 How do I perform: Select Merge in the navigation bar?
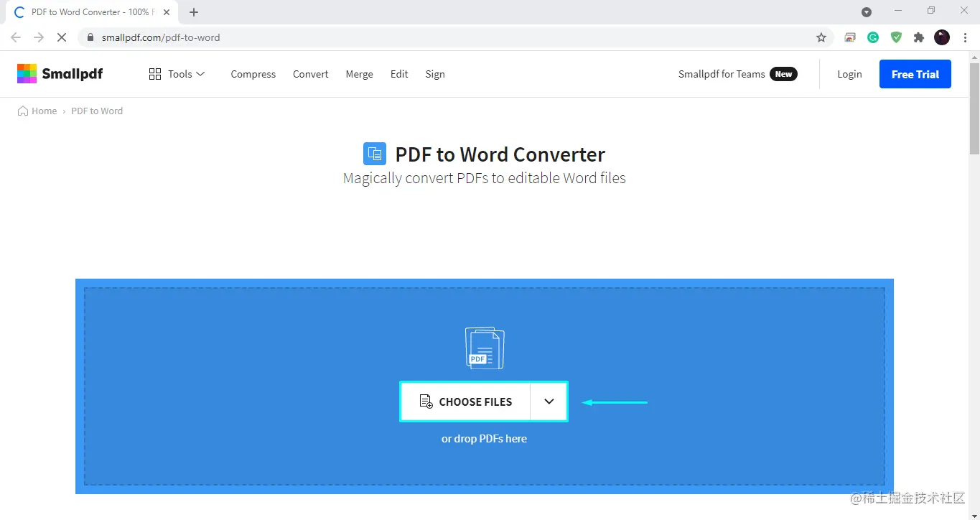(359, 74)
